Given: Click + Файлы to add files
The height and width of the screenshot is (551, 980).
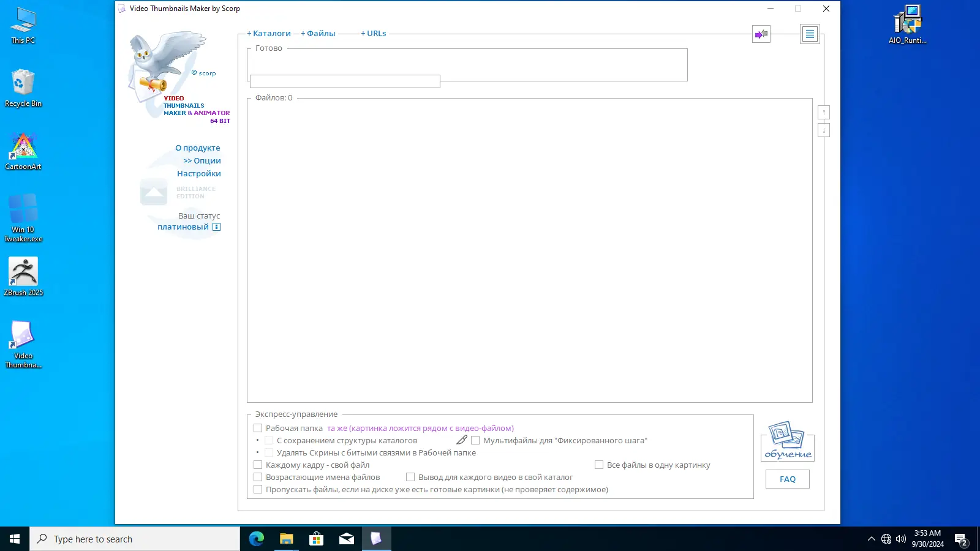Looking at the screenshot, I should point(319,33).
